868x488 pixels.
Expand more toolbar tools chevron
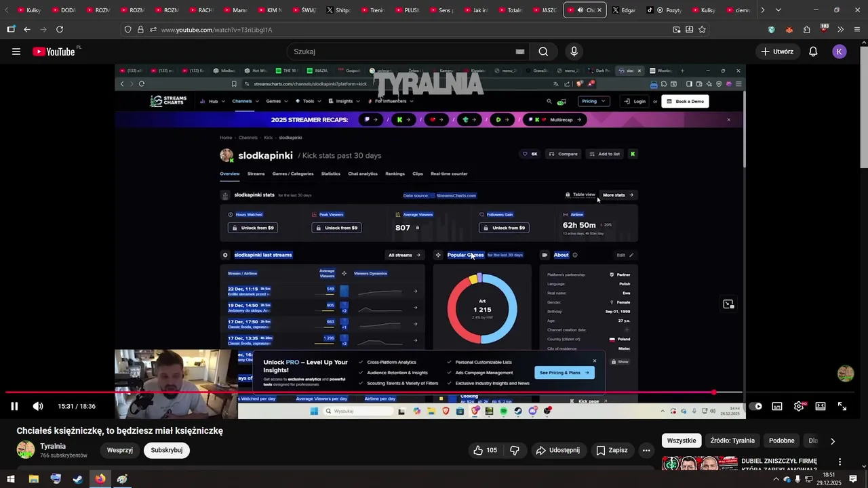(x=840, y=30)
